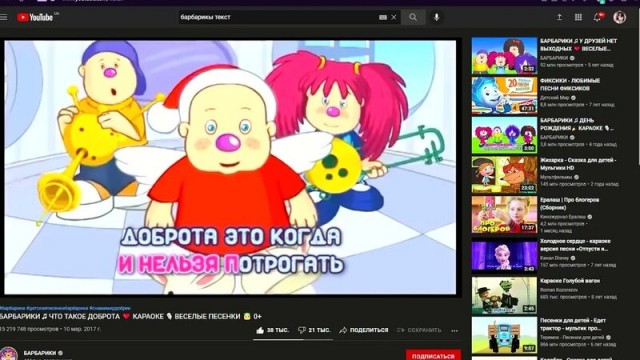Open the on-screen keyboard icon in search

pyautogui.click(x=383, y=18)
